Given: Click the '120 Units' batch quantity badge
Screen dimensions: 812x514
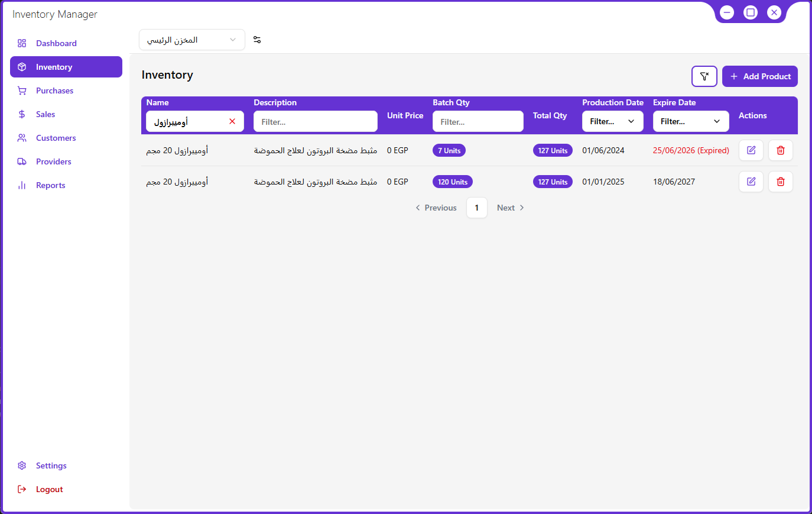Looking at the screenshot, I should [453, 182].
